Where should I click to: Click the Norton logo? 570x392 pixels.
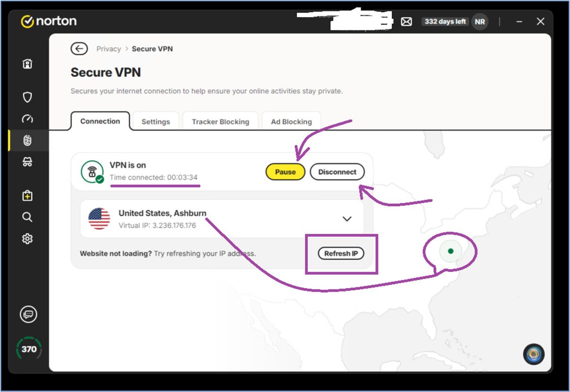49,21
